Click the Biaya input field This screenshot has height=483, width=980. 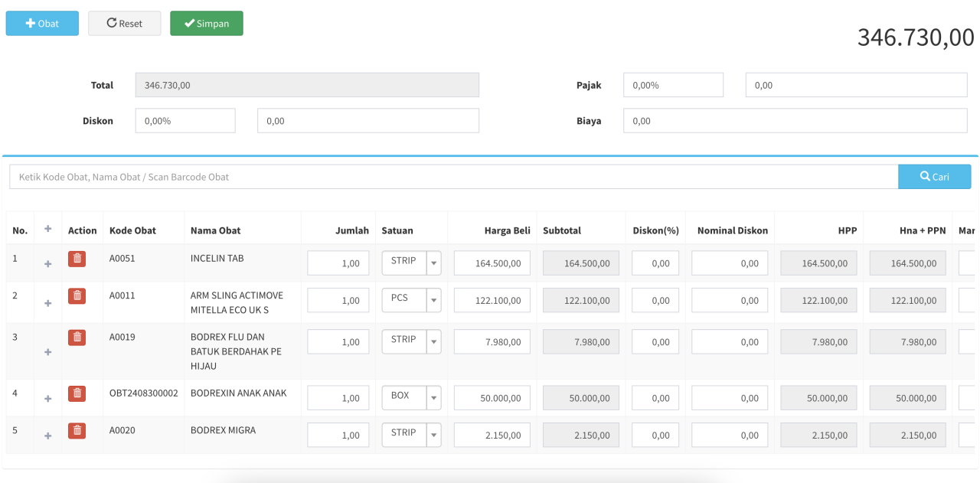pyautogui.click(x=795, y=121)
